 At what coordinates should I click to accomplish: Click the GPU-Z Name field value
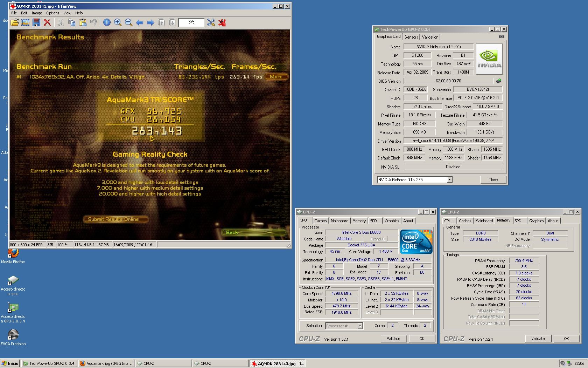[x=439, y=47]
